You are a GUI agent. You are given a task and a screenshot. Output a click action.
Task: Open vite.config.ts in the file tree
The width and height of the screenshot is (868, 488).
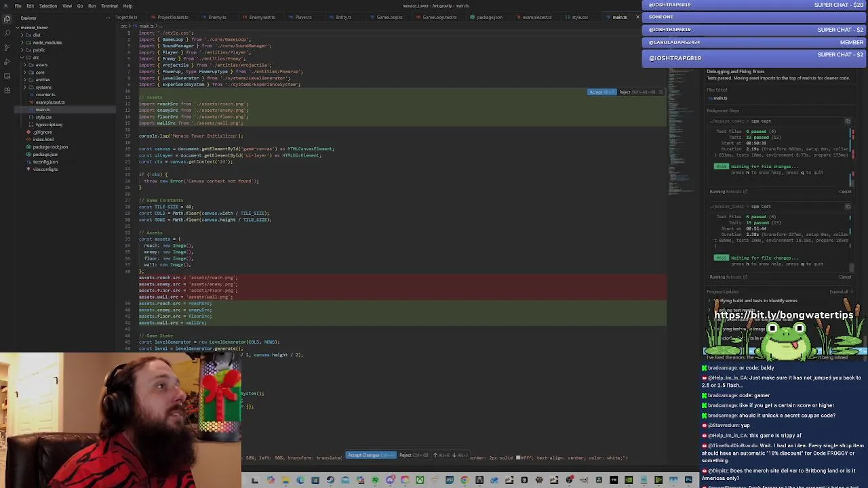45,169
